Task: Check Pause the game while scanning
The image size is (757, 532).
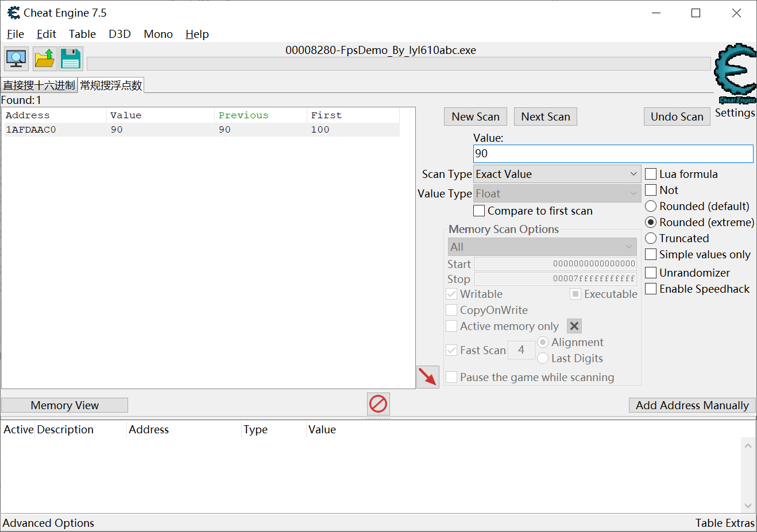Action: click(x=452, y=377)
